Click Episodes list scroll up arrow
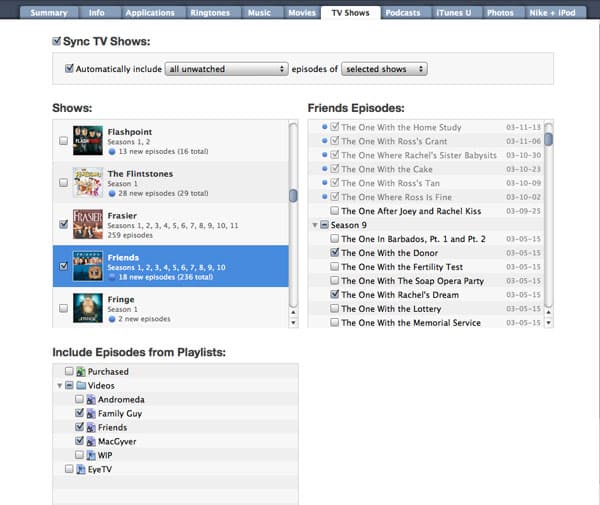This screenshot has height=505, width=600. click(548, 313)
